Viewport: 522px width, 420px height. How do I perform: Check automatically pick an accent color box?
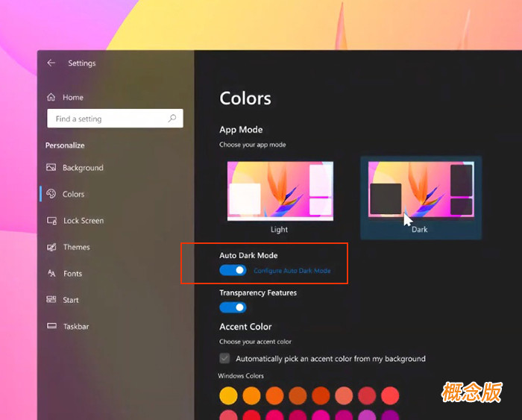tap(224, 359)
